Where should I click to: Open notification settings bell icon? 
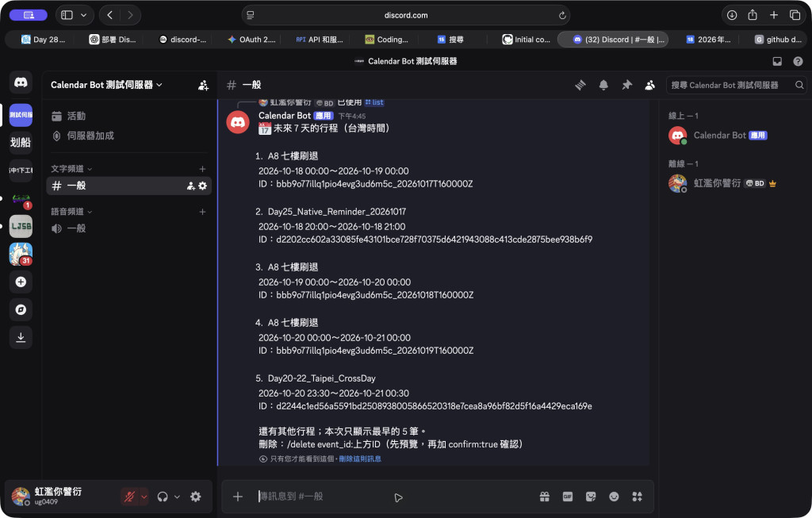pyautogui.click(x=603, y=85)
